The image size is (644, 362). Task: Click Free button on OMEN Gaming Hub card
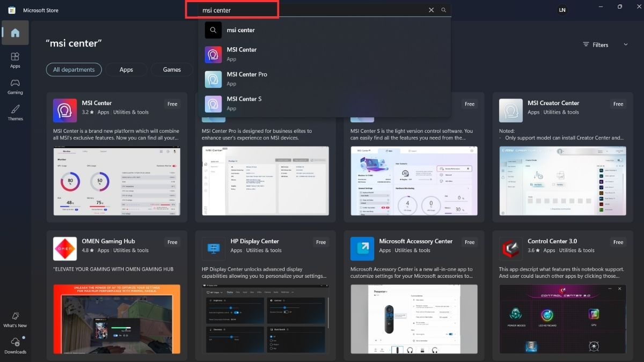tap(172, 242)
